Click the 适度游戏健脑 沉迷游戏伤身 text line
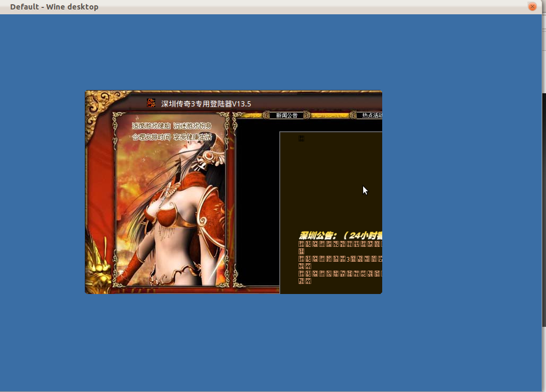Viewport: 546px width, 392px height. (x=172, y=126)
